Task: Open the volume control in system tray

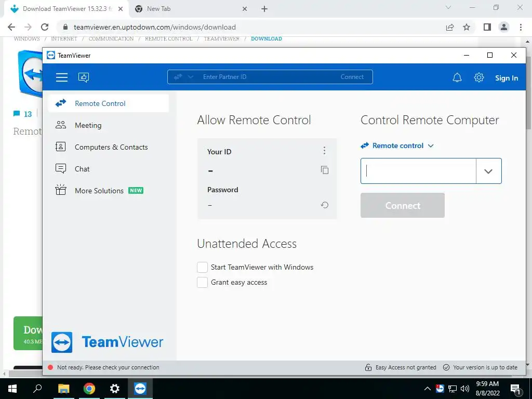Action: pyautogui.click(x=465, y=389)
